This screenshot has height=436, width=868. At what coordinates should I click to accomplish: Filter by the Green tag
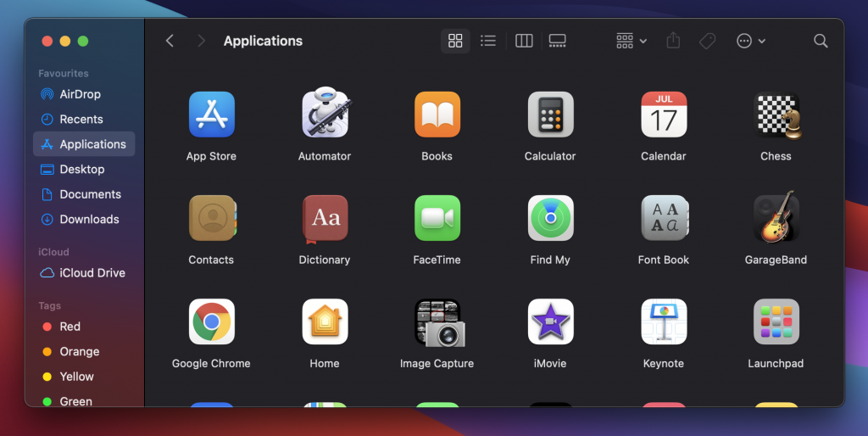pos(84,400)
